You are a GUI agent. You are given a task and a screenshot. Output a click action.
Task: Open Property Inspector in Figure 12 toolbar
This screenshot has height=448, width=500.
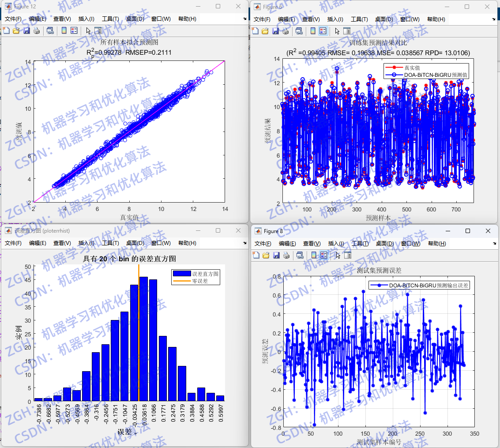(98, 30)
